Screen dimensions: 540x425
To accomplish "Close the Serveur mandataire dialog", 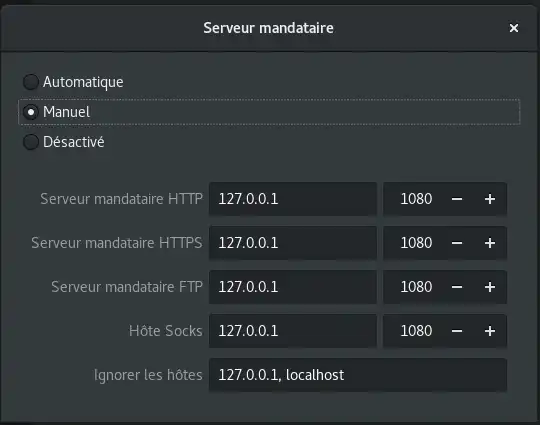I will coord(514,28).
